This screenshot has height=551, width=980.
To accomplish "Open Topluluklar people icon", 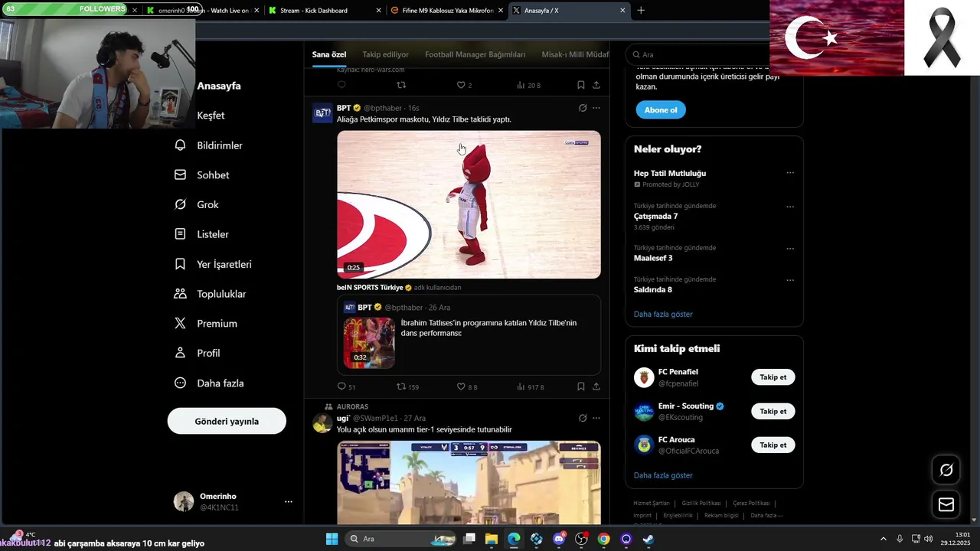I will tap(180, 294).
